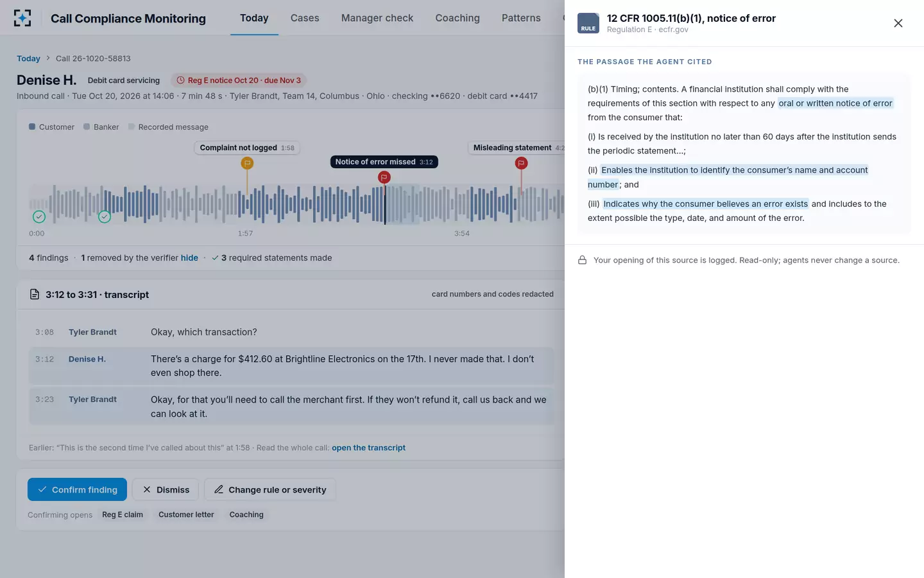Viewport: 924px width, 578px height.
Task: Click open the transcript link
Action: (368, 448)
